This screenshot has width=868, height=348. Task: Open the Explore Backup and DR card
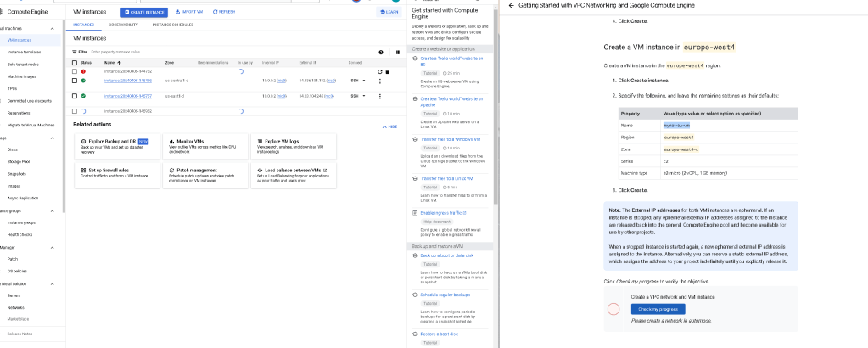[117, 146]
